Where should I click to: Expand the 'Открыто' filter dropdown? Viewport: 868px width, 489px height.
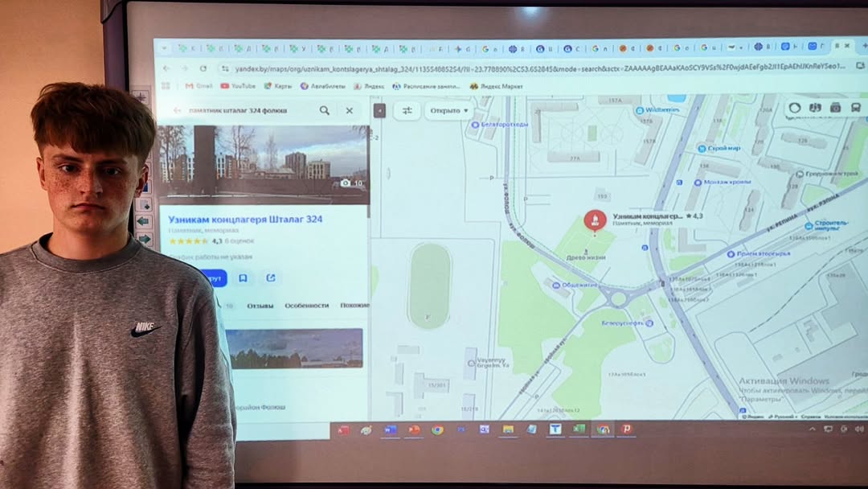(x=449, y=110)
